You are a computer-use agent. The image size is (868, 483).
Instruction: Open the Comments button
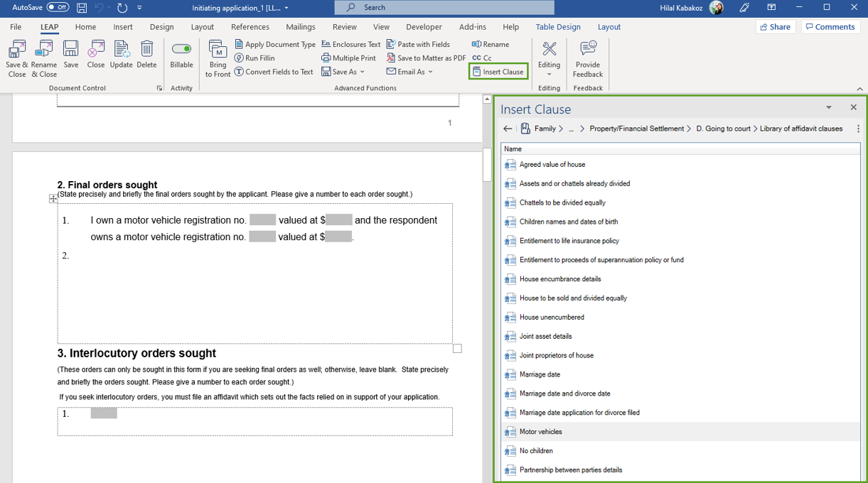pos(830,27)
